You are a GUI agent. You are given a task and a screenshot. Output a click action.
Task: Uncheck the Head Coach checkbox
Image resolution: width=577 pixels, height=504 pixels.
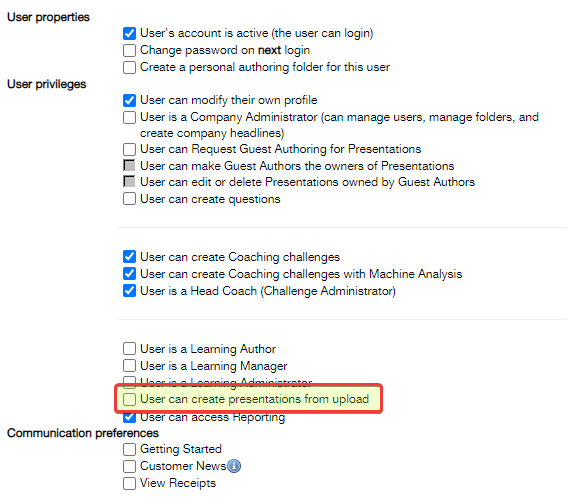[129, 291]
